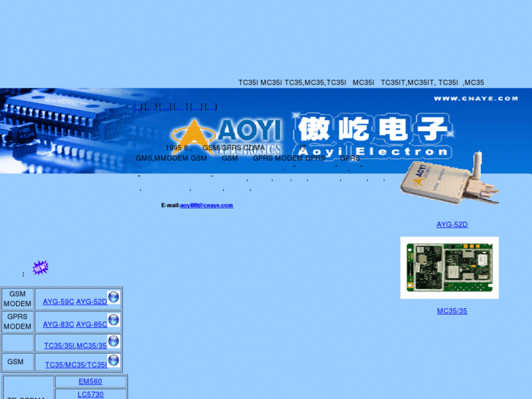Click the globe icon beside TC35/35I,MC35/35
Screen dimensions: 532x399
[113, 341]
